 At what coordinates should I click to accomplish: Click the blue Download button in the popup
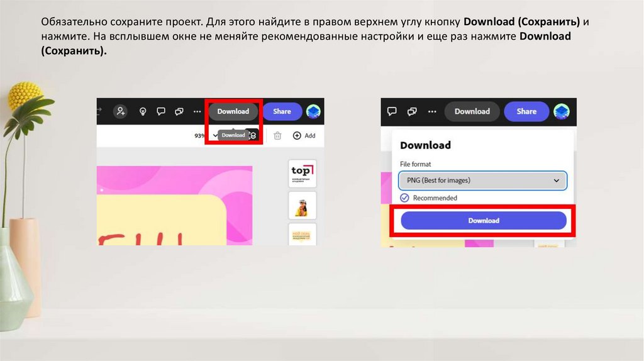[484, 221]
